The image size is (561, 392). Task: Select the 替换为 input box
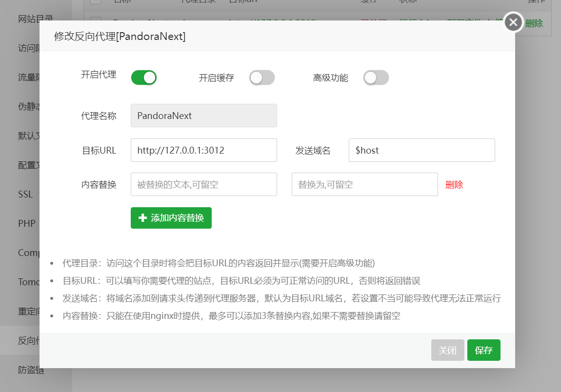pos(364,184)
